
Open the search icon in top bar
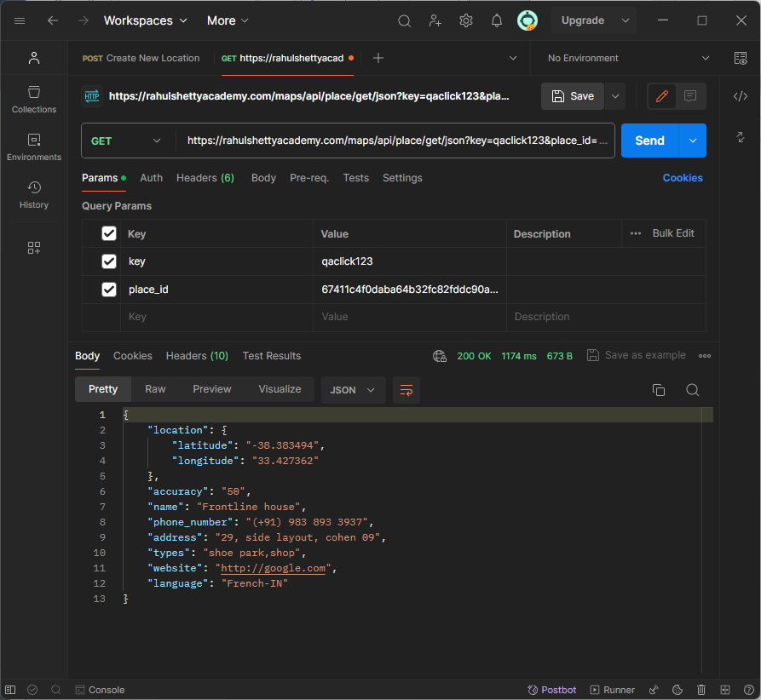(404, 20)
